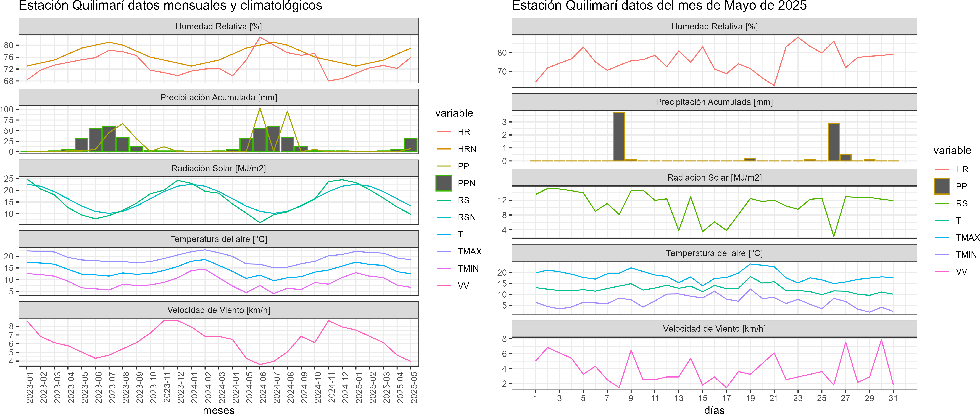The image size is (980, 414).
Task: Click the '25' y-axis label in monthly solar radiation
Action: pos(9,178)
